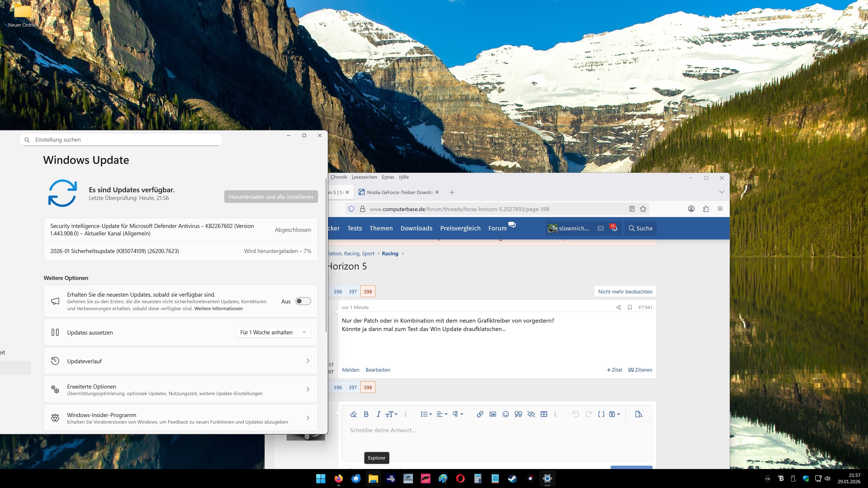Click the 'Nicht mehr beobachten' button

click(625, 292)
